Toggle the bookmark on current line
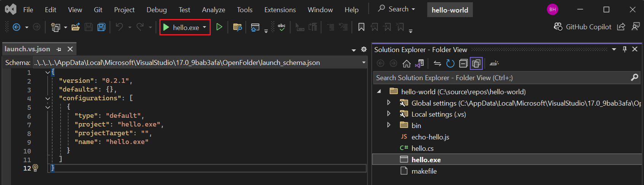 click(x=361, y=27)
